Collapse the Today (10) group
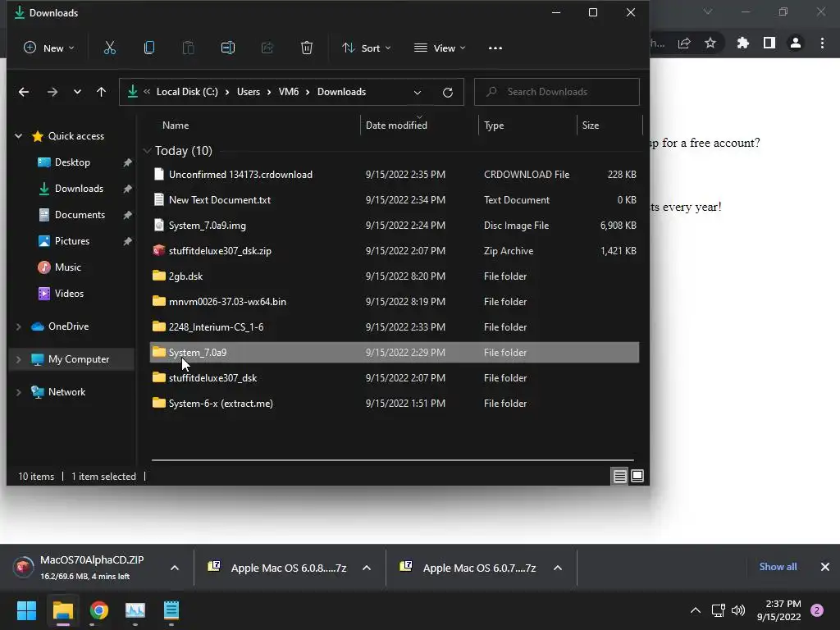The image size is (840, 630). (x=148, y=151)
